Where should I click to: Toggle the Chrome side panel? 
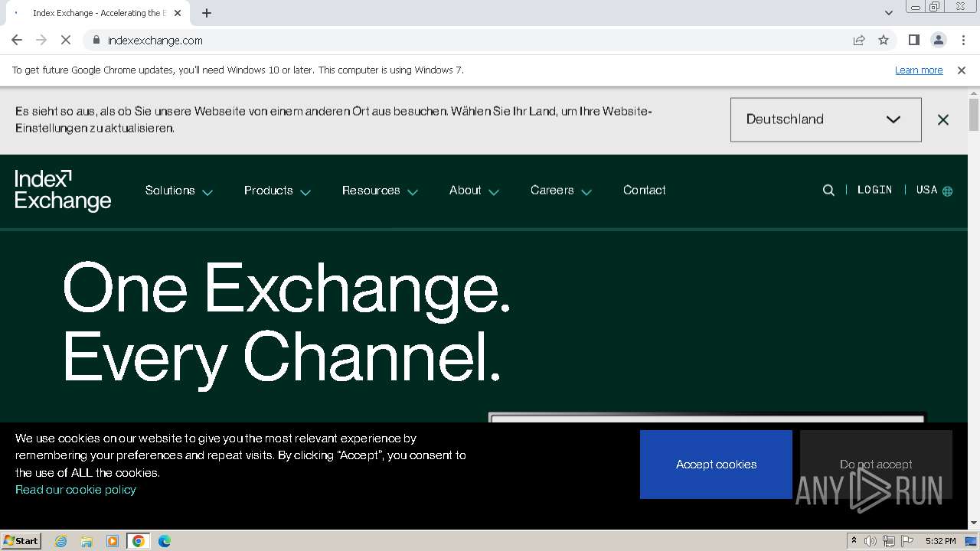pyautogui.click(x=914, y=41)
